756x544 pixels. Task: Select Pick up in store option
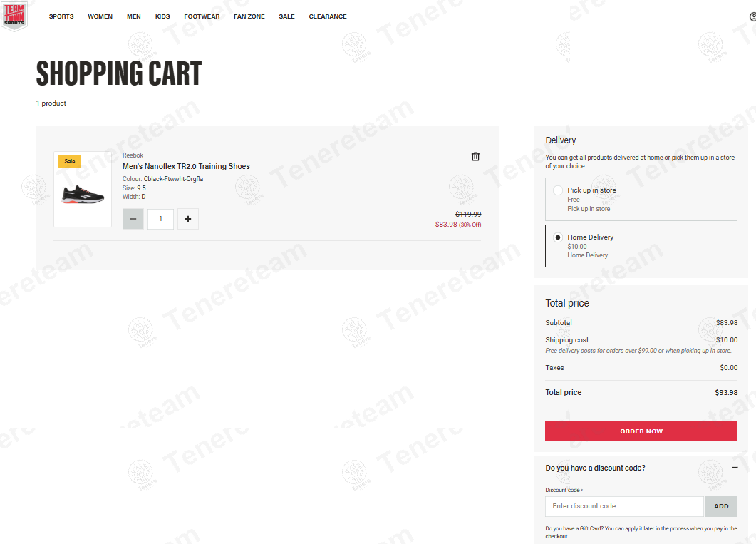pos(558,190)
